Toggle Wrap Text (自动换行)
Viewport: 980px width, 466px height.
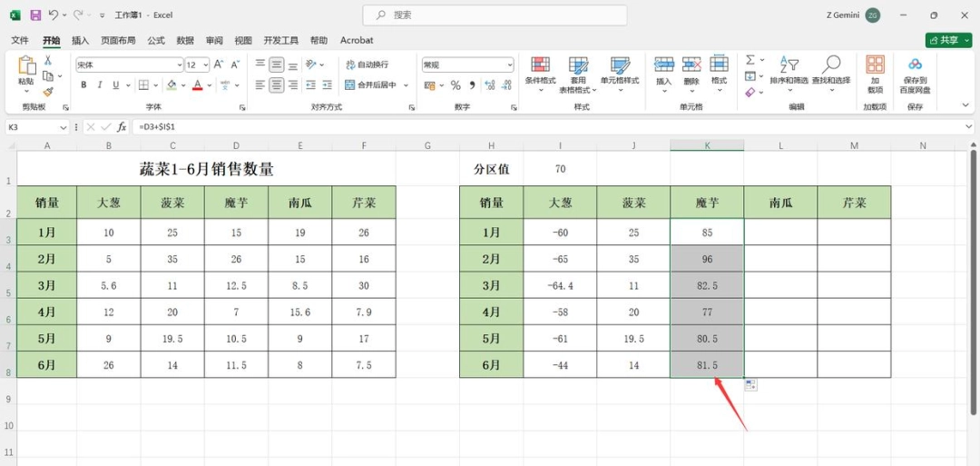click(367, 64)
